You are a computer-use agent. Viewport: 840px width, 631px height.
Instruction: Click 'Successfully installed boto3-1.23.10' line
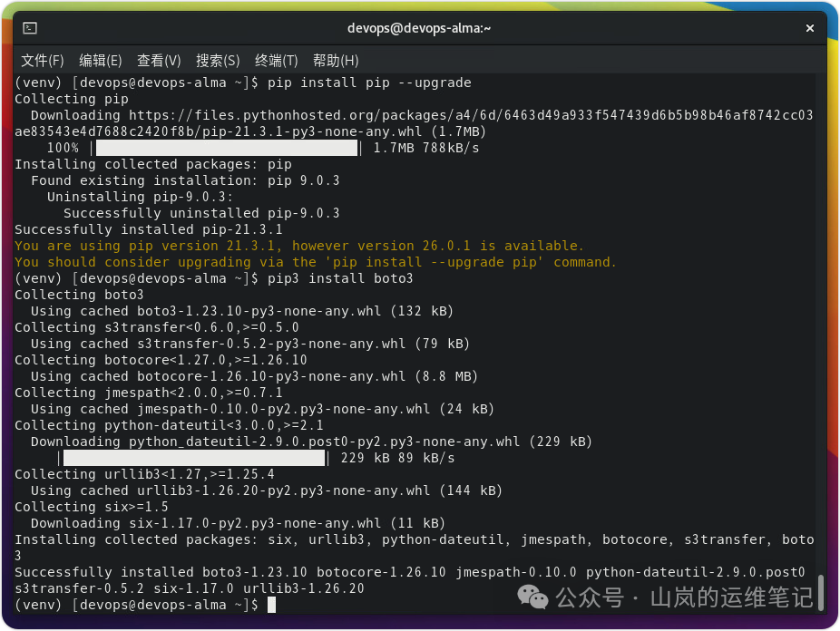point(410,572)
